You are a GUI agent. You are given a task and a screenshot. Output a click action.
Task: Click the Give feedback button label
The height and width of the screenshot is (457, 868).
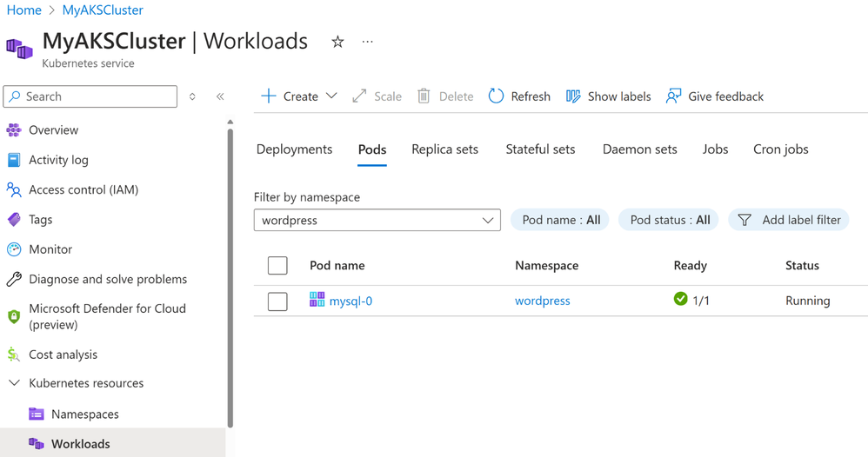click(x=725, y=96)
